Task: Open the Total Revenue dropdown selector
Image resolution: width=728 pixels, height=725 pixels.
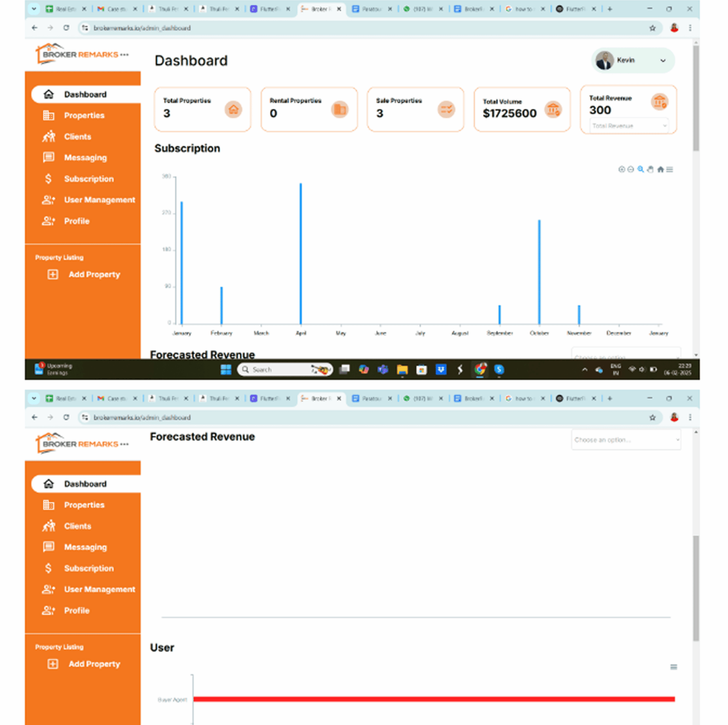Action: [628, 126]
